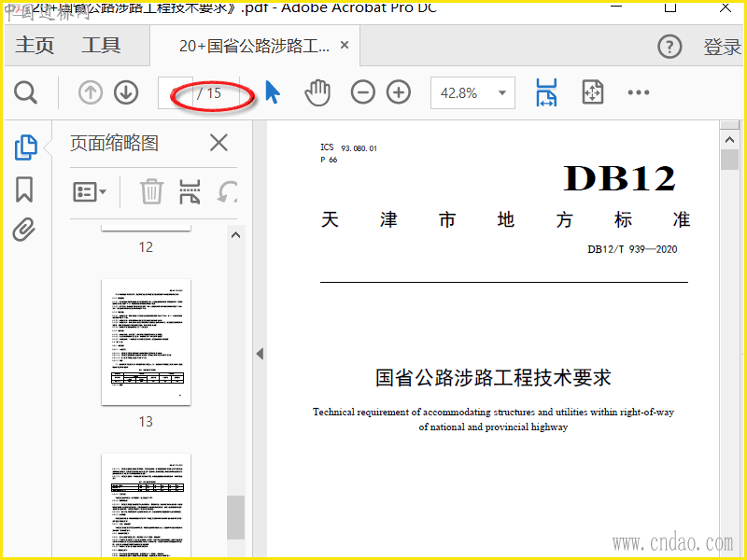Open the attachments paperclip panel
The height and width of the screenshot is (560, 747).
(x=24, y=230)
